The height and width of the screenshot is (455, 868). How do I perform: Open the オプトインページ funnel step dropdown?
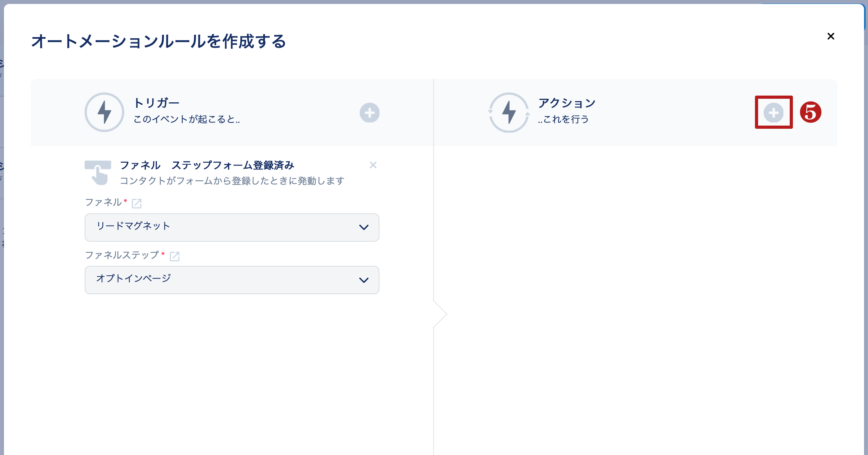coord(232,280)
